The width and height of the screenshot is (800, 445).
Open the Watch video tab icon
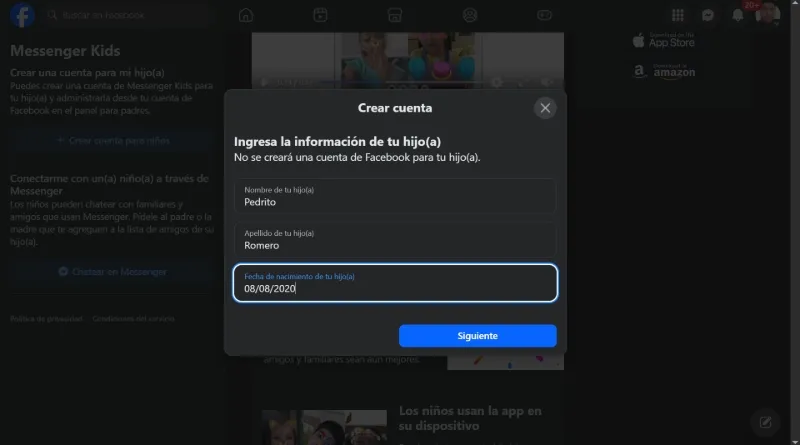[x=320, y=15]
